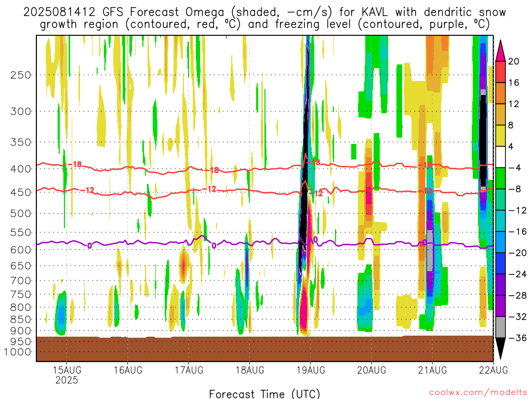Click the 20AUG time axis label
The height and width of the screenshot is (399, 532).
pyautogui.click(x=371, y=370)
